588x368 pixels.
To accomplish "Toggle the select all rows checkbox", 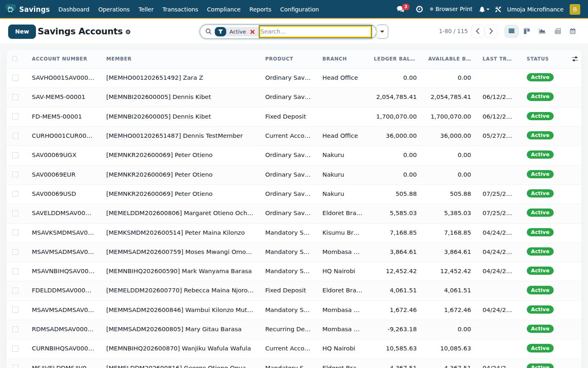I will click(x=15, y=58).
